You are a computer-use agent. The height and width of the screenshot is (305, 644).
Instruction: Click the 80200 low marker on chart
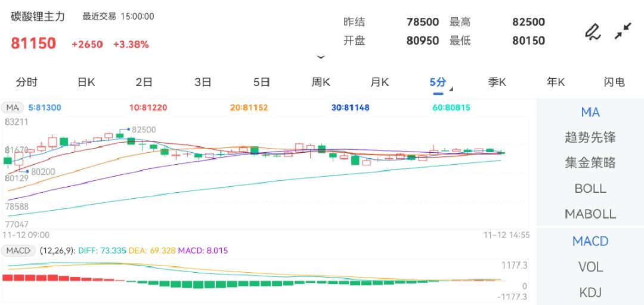click(x=43, y=172)
